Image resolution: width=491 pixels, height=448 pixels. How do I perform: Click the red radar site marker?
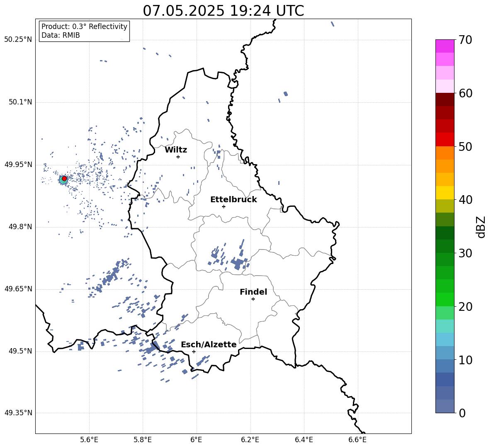(64, 179)
